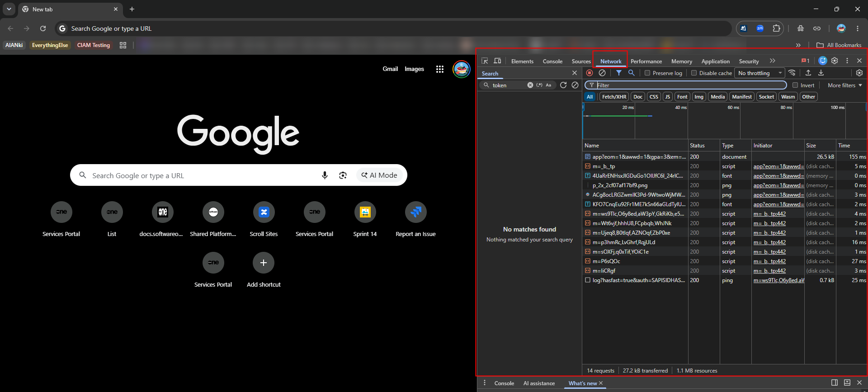Show more DevTools tabs via the chevron

[773, 61]
